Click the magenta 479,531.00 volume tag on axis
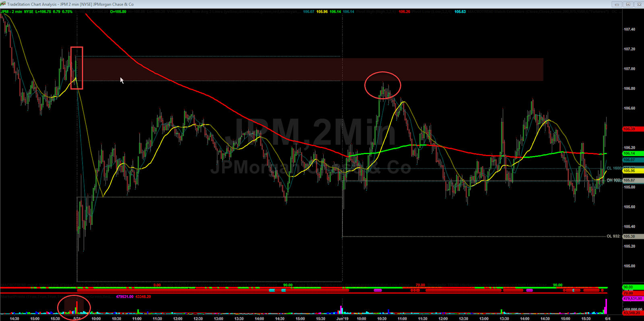 [x=633, y=299]
